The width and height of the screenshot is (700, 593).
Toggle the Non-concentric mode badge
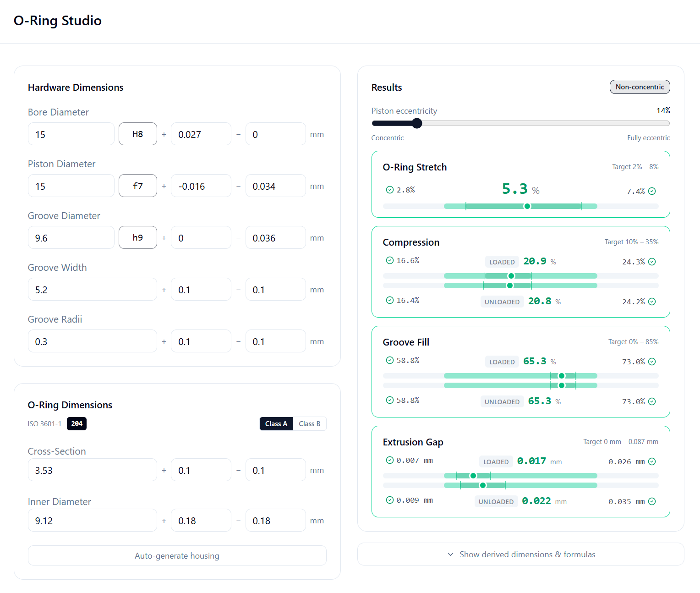pos(640,87)
